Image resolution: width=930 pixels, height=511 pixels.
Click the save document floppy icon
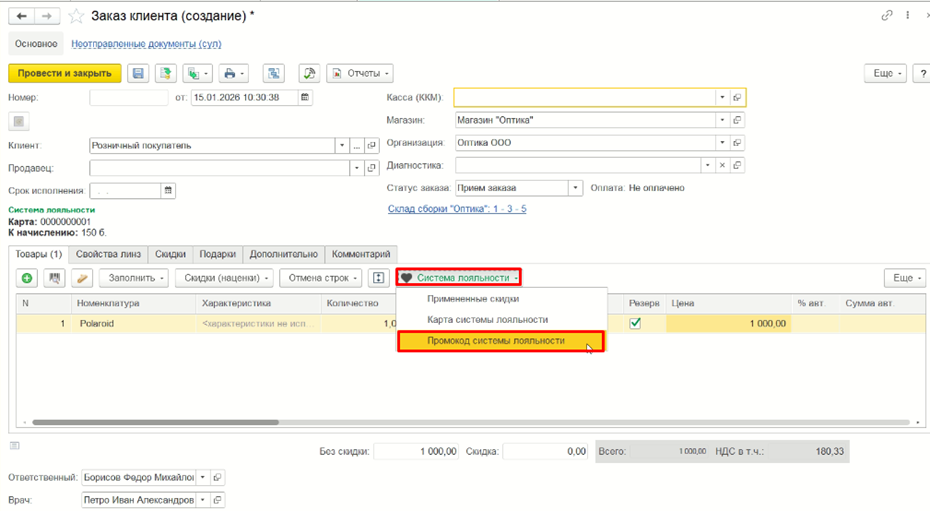138,74
